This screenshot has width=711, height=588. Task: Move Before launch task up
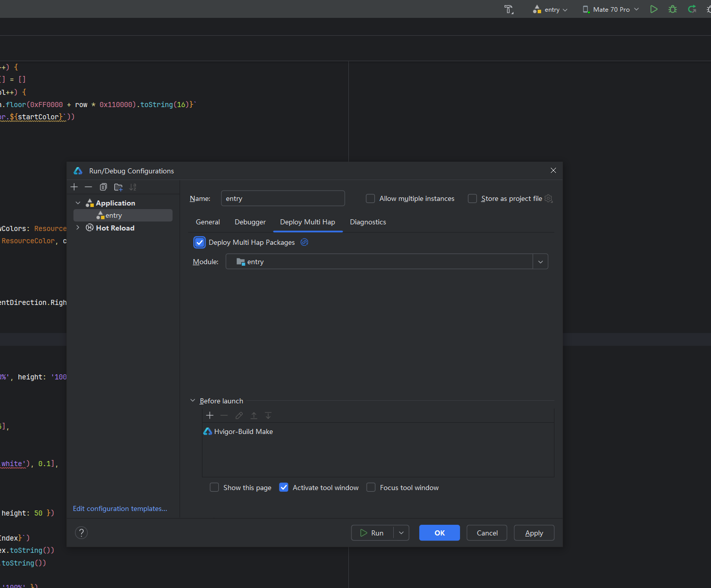pos(253,415)
